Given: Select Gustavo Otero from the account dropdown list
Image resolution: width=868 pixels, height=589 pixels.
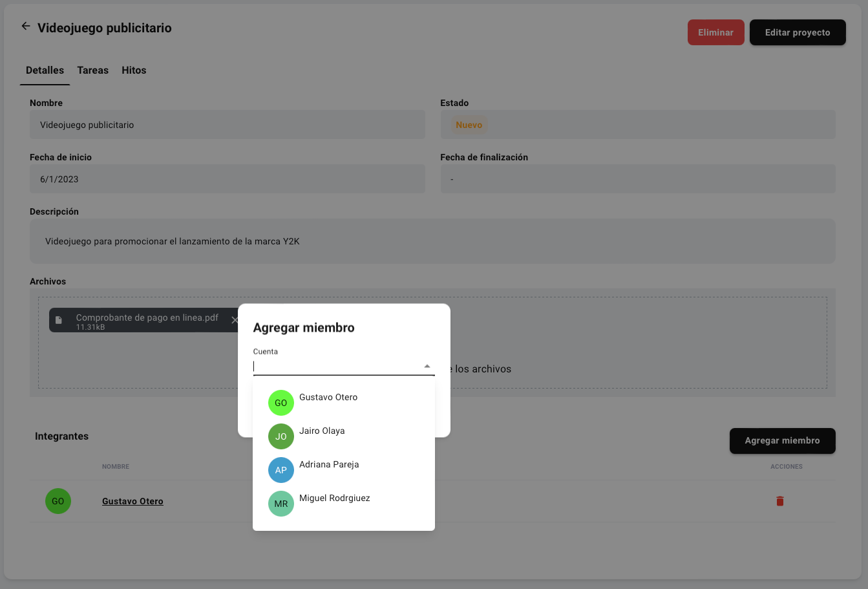Looking at the screenshot, I should tap(328, 398).
